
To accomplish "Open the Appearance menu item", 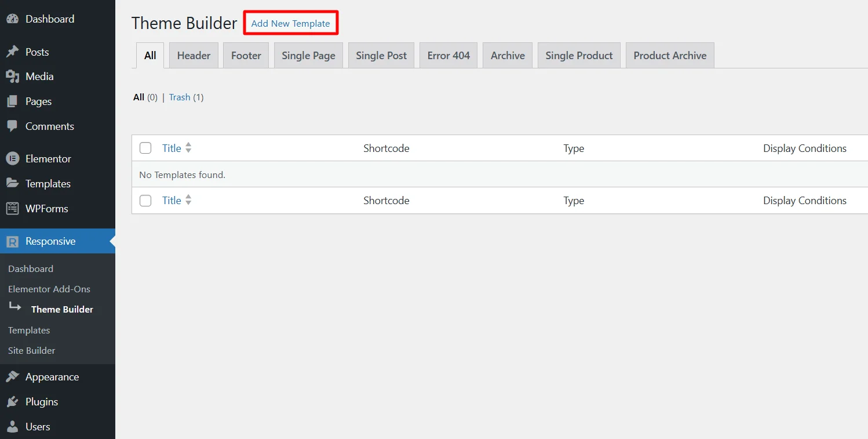I will 52,377.
